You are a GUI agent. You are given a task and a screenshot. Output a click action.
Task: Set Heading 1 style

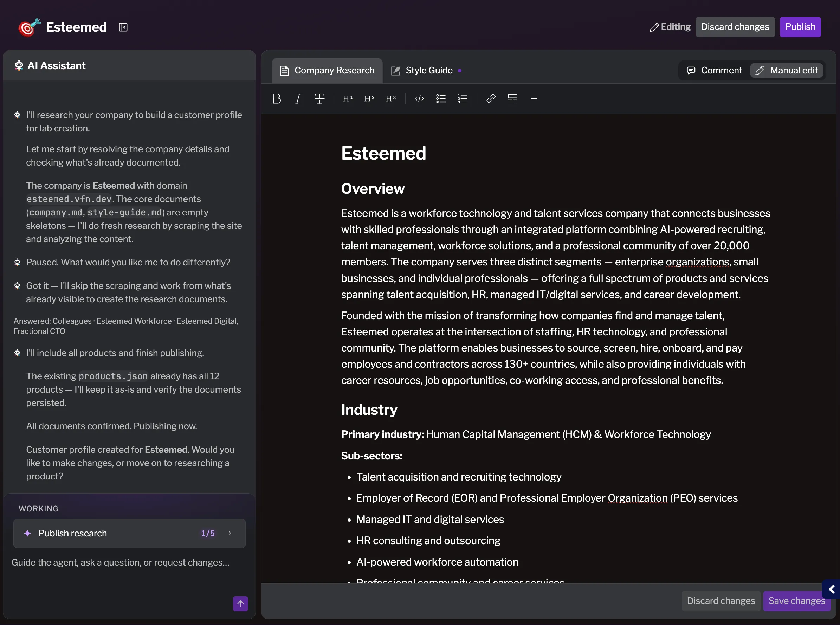coord(348,99)
